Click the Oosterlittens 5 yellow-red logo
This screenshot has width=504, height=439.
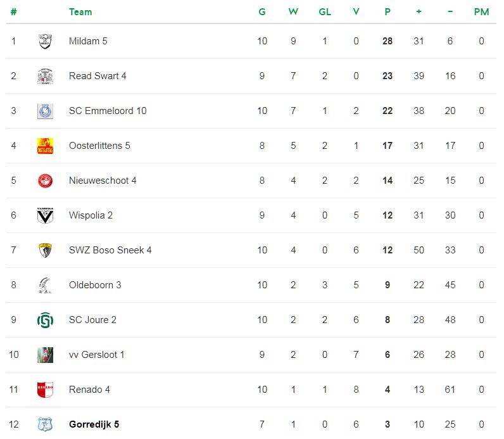[44, 146]
